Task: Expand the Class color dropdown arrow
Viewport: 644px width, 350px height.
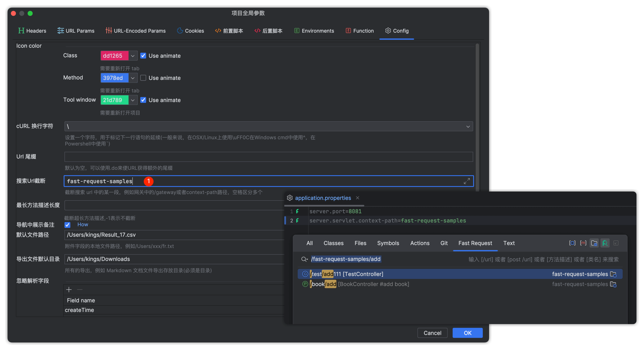Action: [133, 56]
